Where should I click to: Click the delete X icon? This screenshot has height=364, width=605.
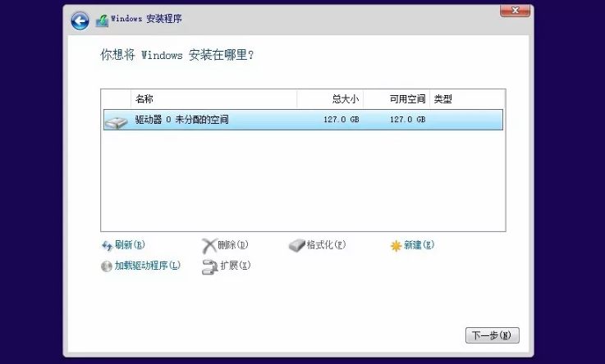tap(209, 245)
